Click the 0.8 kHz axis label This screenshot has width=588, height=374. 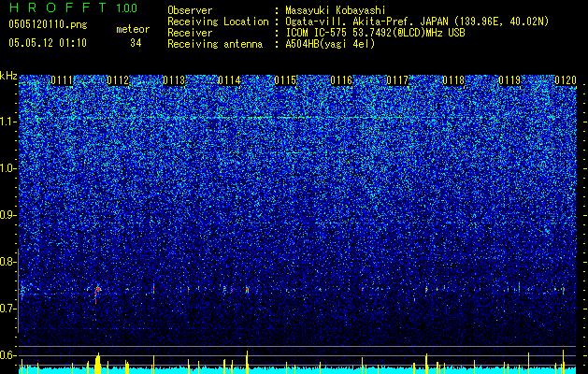pos(7,262)
